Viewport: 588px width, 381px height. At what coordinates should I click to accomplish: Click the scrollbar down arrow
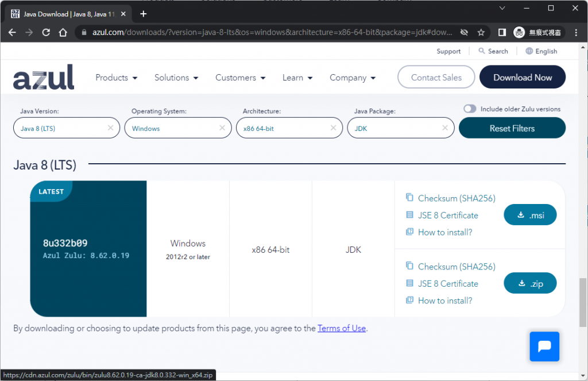(582, 375)
